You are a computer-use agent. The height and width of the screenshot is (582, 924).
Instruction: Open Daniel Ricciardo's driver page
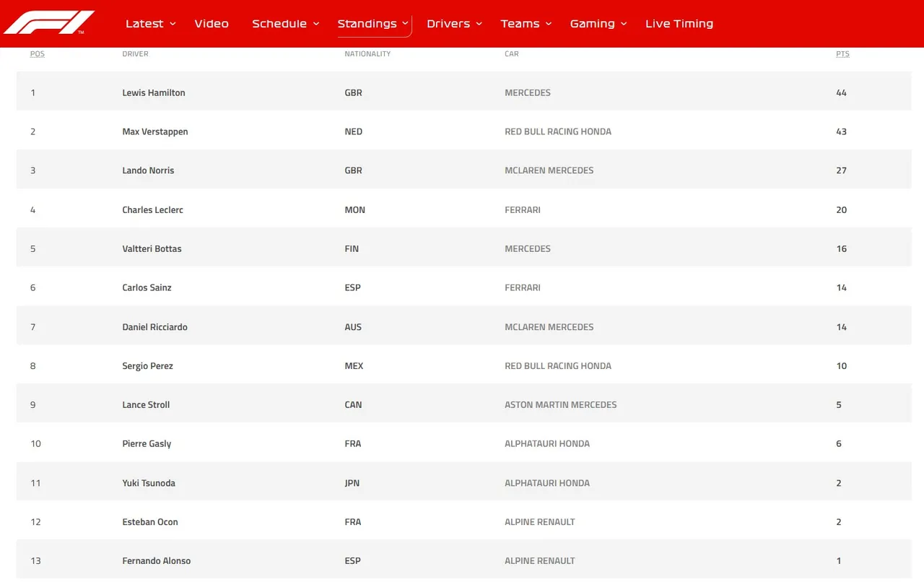pyautogui.click(x=154, y=326)
